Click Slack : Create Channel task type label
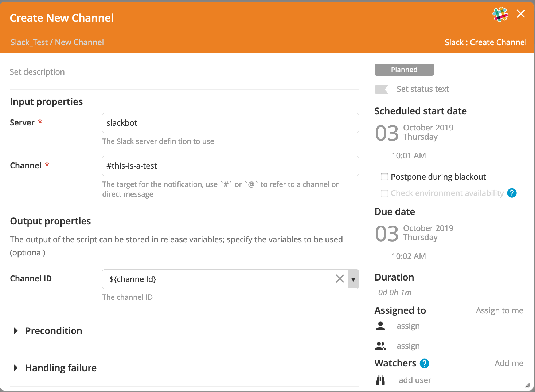 485,42
